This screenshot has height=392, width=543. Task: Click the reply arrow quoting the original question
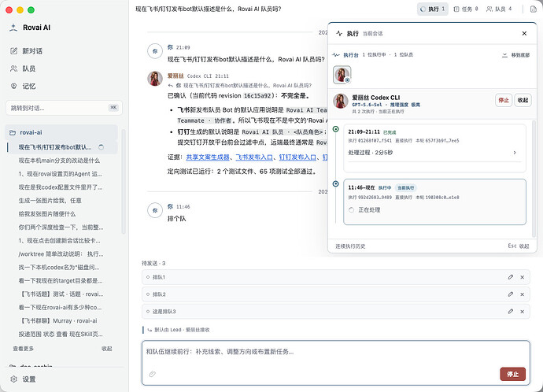pos(171,86)
